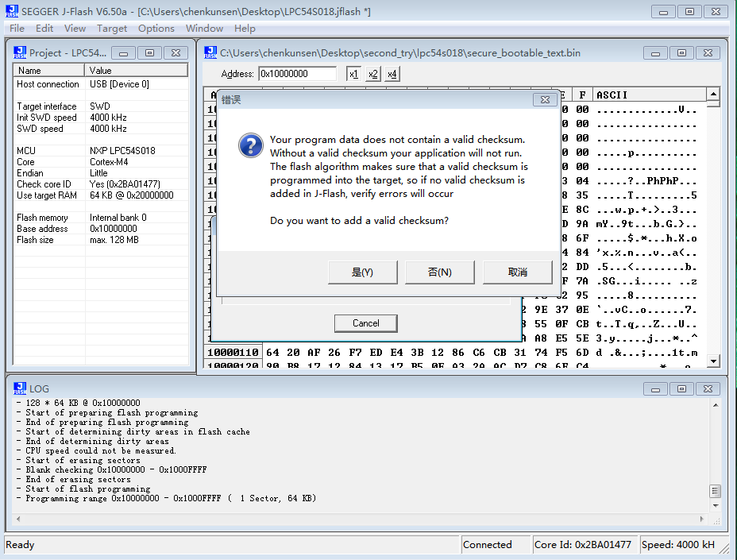Select x4 byte display width

tap(392, 74)
